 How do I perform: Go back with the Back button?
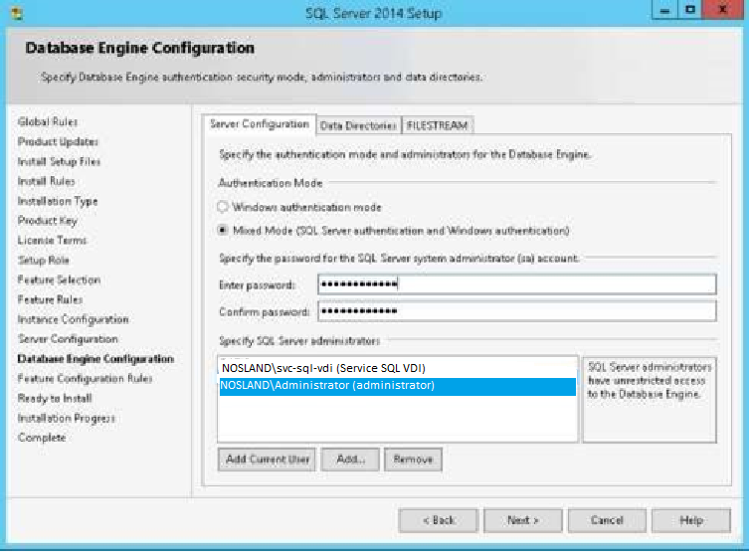438,520
